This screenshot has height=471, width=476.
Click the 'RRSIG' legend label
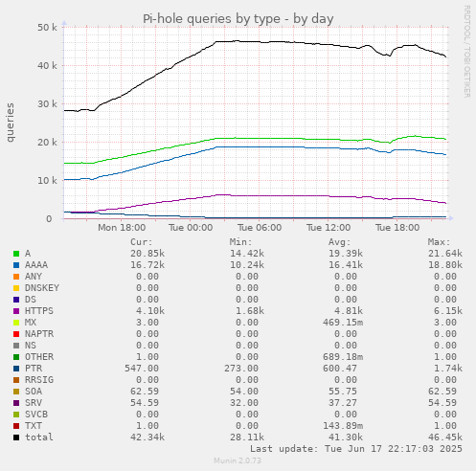[39, 380]
